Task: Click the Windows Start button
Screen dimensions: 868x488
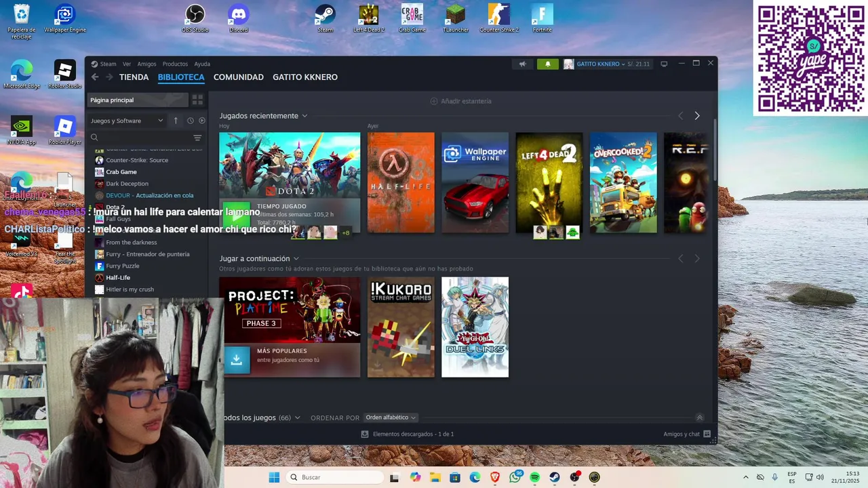Action: 274,477
